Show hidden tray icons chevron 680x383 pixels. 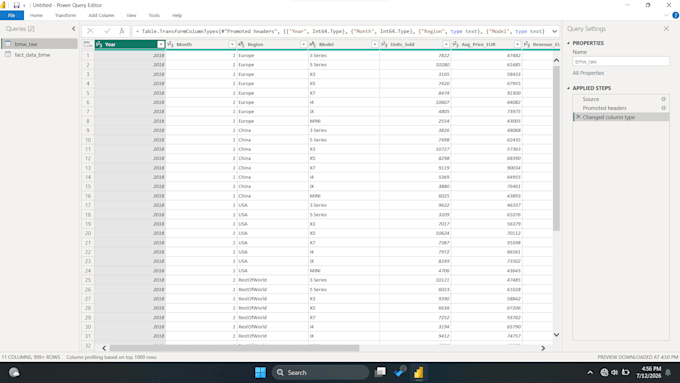point(590,372)
